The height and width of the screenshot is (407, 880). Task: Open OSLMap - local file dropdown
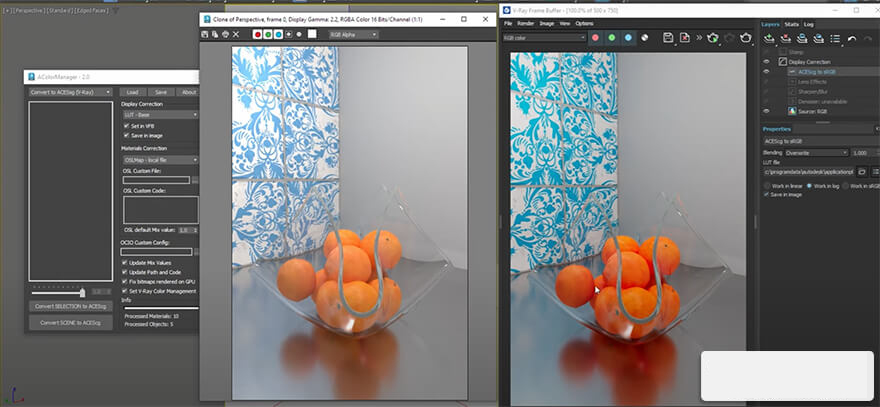tap(161, 160)
